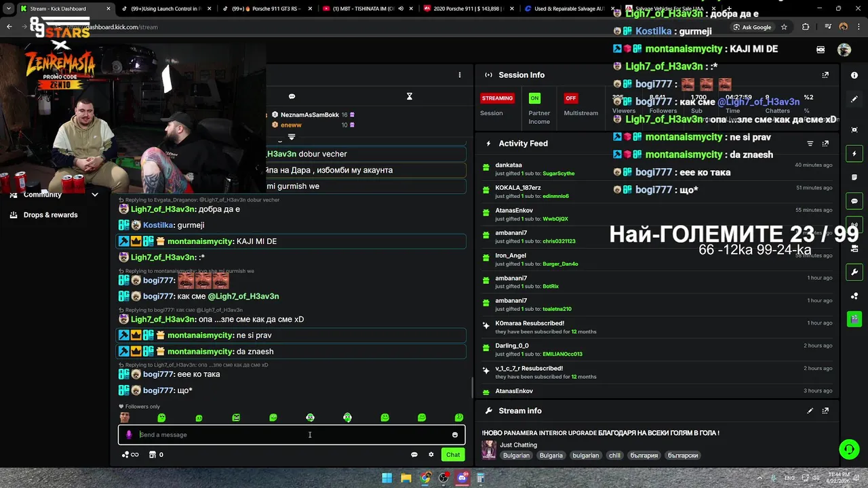This screenshot has width=868, height=488.
Task: Switch to Porsche 911 GT3 RS tab
Action: pyautogui.click(x=266, y=9)
